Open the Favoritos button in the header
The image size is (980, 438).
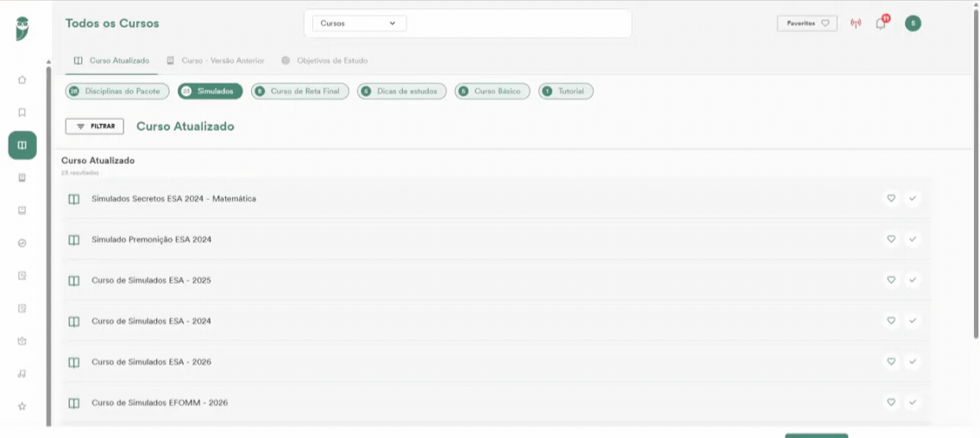point(807,23)
